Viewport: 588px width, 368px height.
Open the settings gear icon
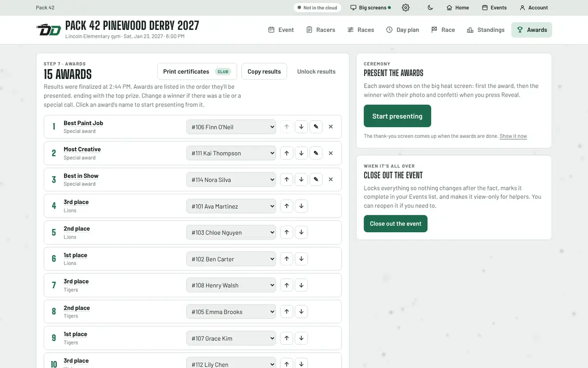click(x=406, y=8)
